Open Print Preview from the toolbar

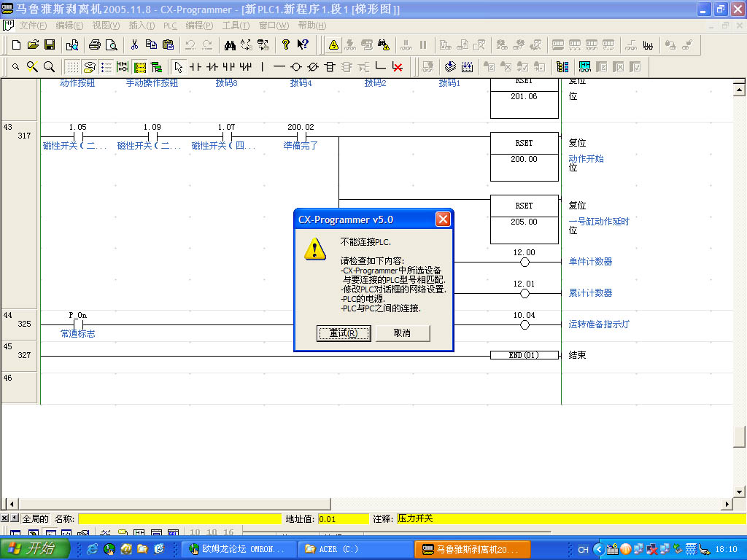click(112, 44)
